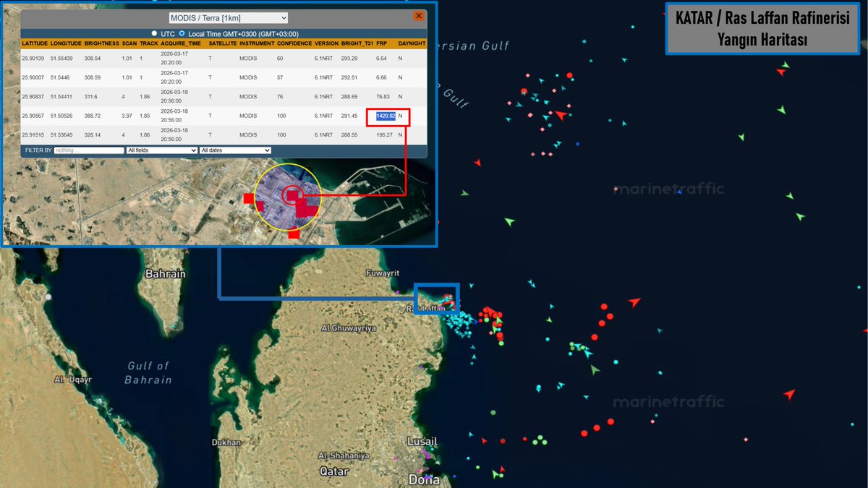
Task: Click the FILTER BY text input
Action: click(x=89, y=150)
